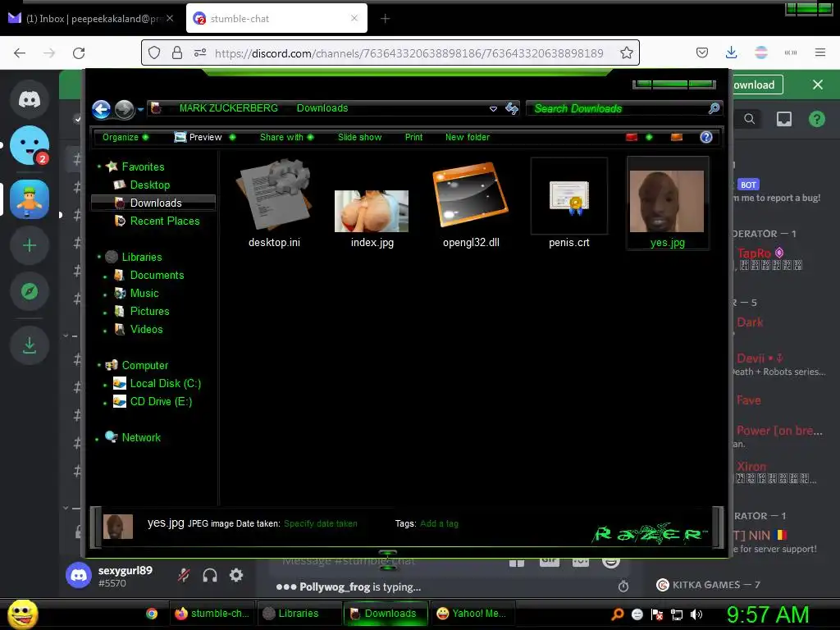Bookmark this page with star icon

click(626, 52)
